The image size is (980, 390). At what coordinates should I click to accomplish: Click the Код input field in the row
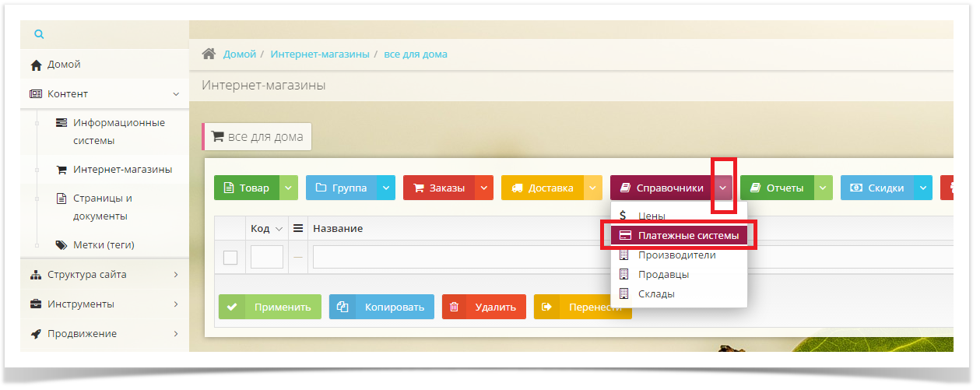pyautogui.click(x=267, y=258)
